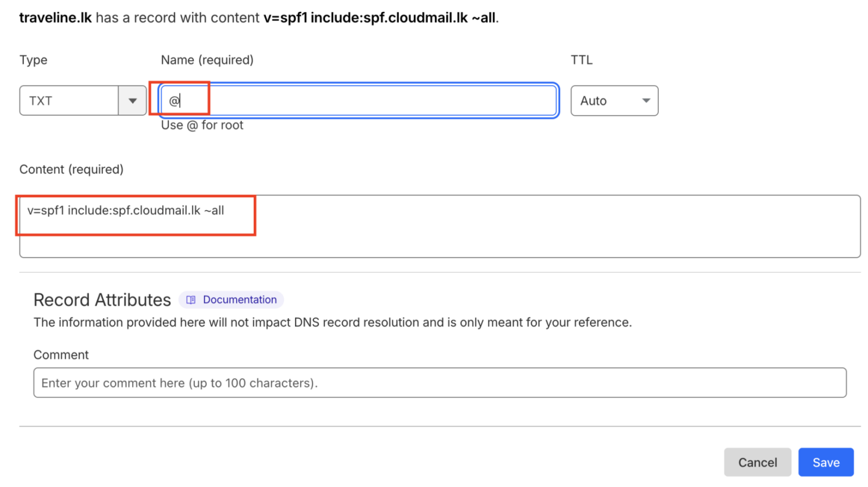Click into the SPF Content text area
This screenshot has width=868, height=487.
tap(440, 227)
